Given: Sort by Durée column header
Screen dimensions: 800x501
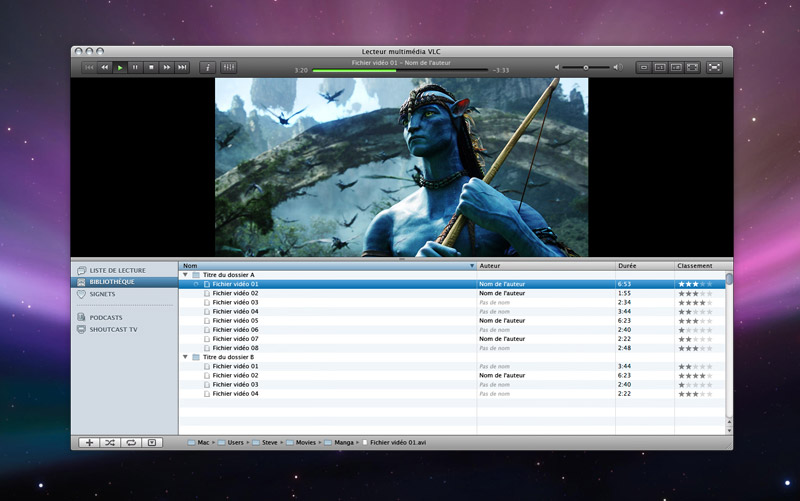Looking at the screenshot, I should click(x=645, y=266).
